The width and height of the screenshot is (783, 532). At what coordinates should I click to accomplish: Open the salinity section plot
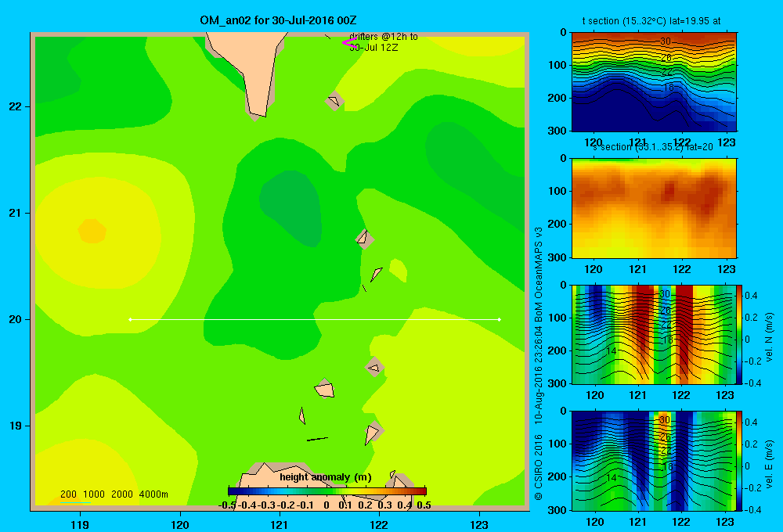pos(654,208)
